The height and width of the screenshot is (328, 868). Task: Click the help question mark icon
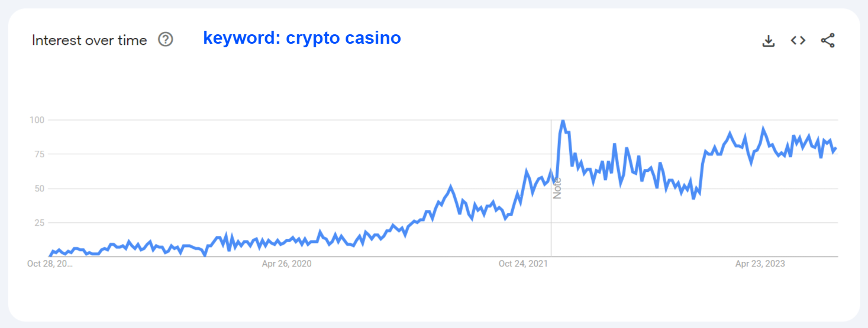[166, 40]
